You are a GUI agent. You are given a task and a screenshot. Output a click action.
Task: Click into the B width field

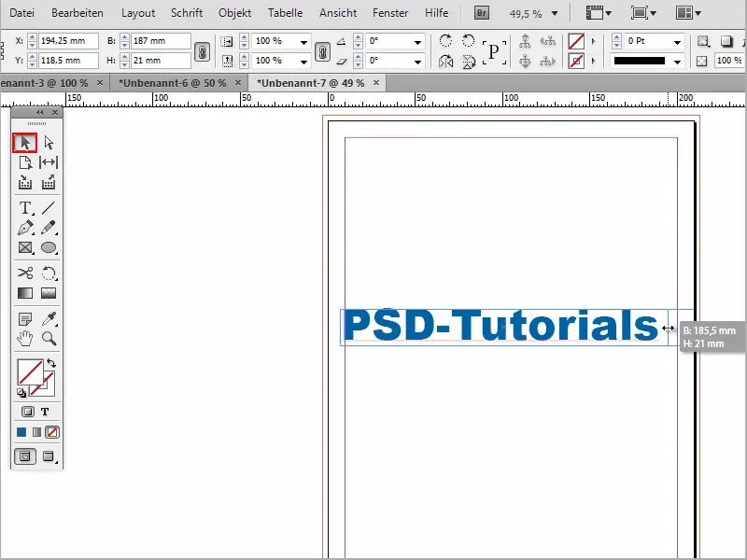tap(161, 41)
